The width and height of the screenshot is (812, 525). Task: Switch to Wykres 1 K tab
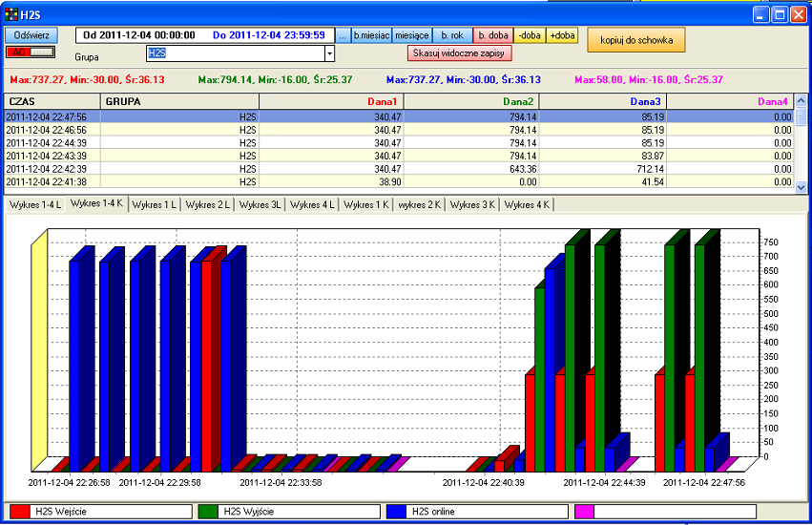point(366,204)
